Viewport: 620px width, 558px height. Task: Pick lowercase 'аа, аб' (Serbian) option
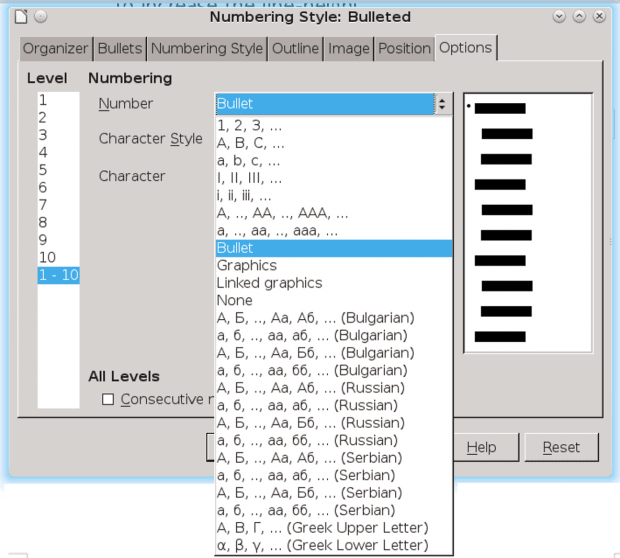(334, 475)
